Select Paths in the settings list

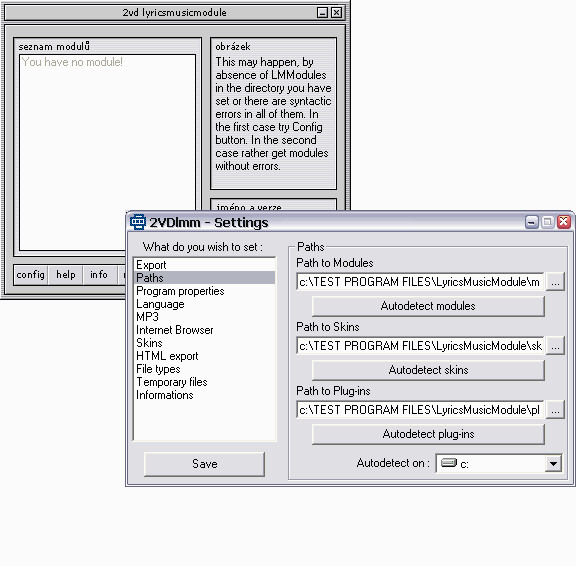point(204,278)
